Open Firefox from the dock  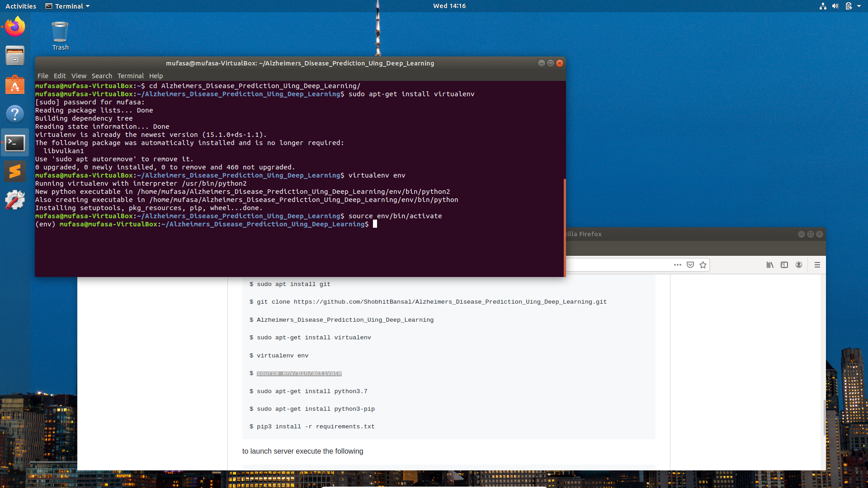[15, 27]
